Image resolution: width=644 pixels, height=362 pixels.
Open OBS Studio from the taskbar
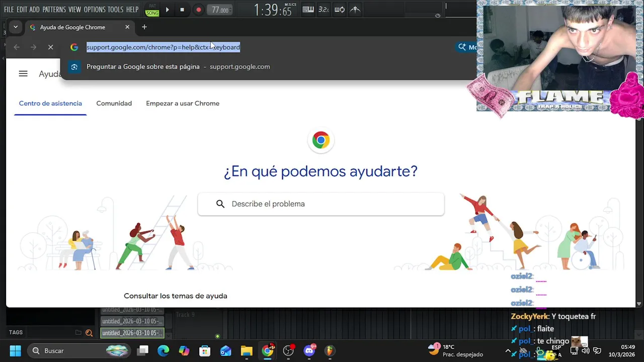(x=288, y=351)
